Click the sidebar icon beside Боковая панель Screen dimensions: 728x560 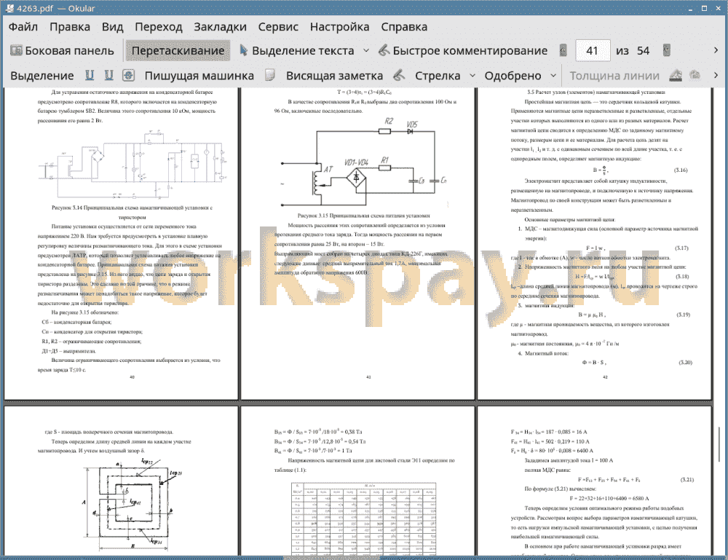(16, 50)
